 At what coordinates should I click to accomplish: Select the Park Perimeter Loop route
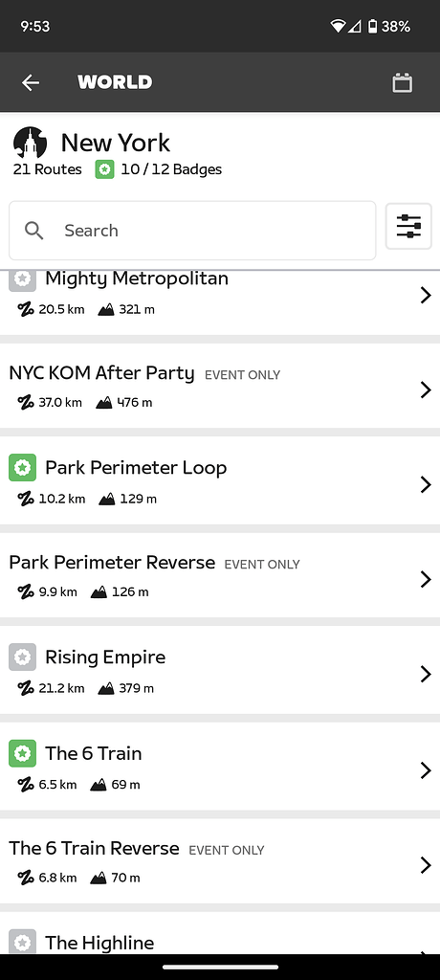click(x=220, y=482)
